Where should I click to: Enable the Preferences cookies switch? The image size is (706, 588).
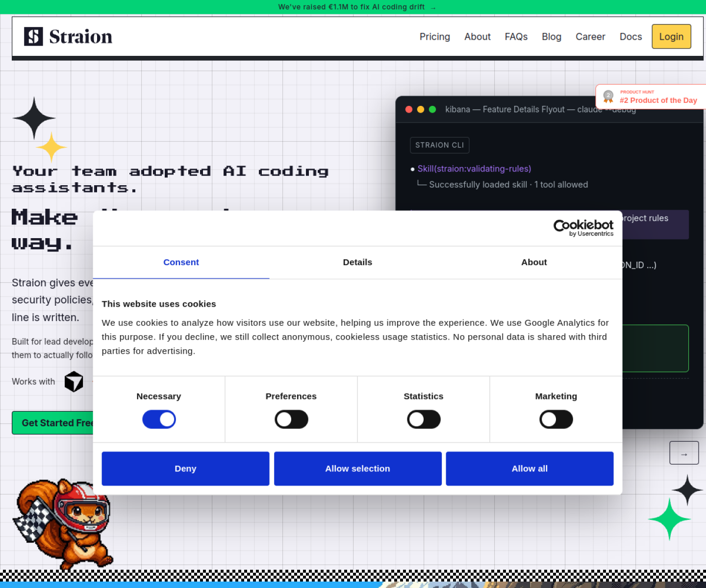291,419
